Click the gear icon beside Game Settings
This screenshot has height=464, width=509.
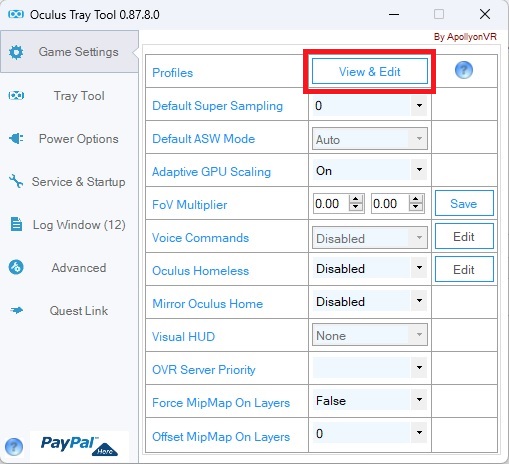coord(16,52)
